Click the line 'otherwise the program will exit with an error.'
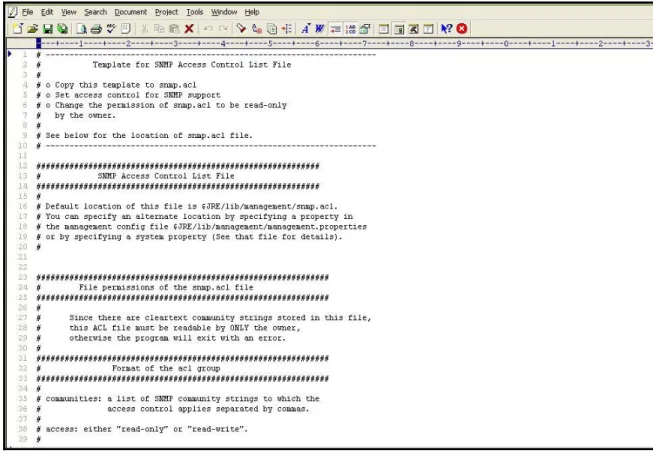The image size is (653, 459). (177, 338)
